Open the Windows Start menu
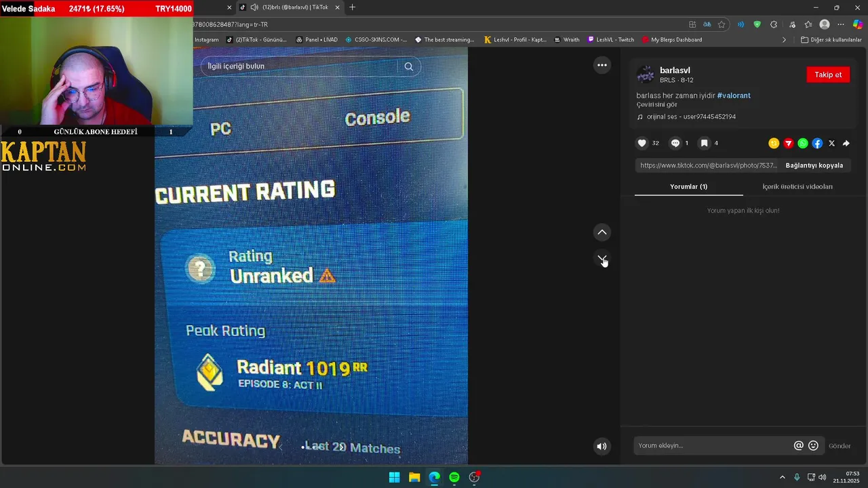 [394, 477]
